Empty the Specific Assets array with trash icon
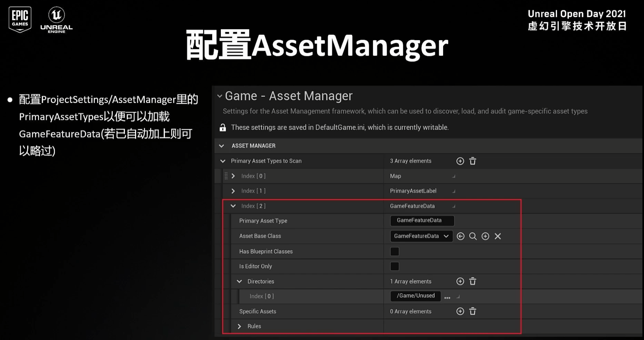The width and height of the screenshot is (644, 340). (473, 312)
